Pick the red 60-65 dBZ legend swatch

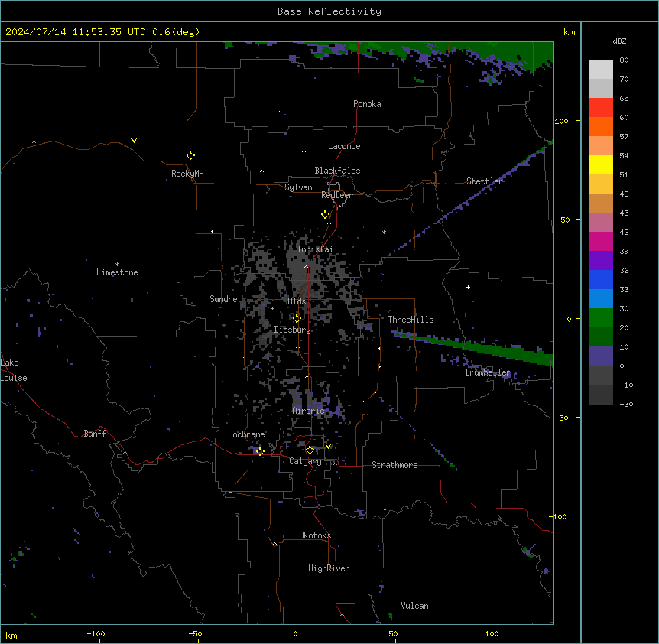click(601, 108)
